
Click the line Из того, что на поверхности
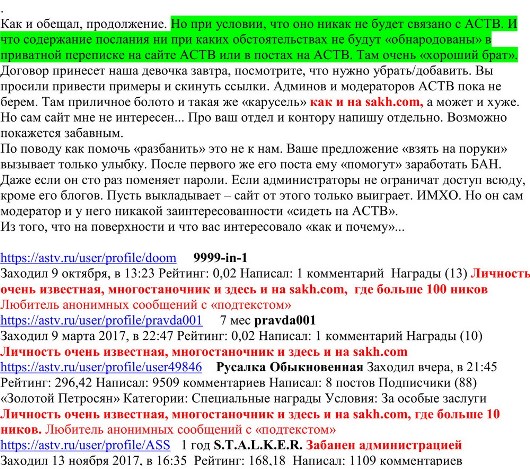click(82, 227)
